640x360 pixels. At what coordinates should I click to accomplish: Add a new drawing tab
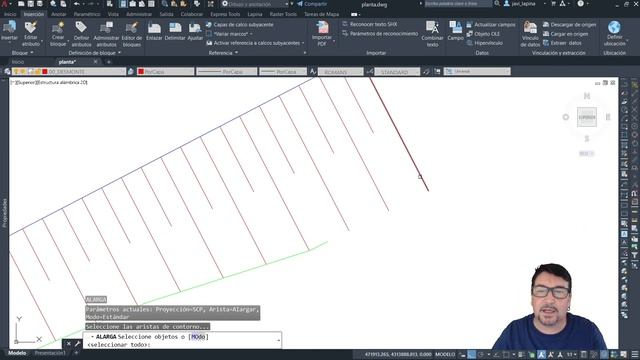pyautogui.click(x=109, y=62)
